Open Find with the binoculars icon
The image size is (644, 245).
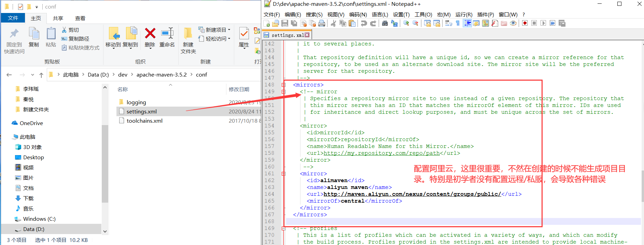(x=385, y=23)
